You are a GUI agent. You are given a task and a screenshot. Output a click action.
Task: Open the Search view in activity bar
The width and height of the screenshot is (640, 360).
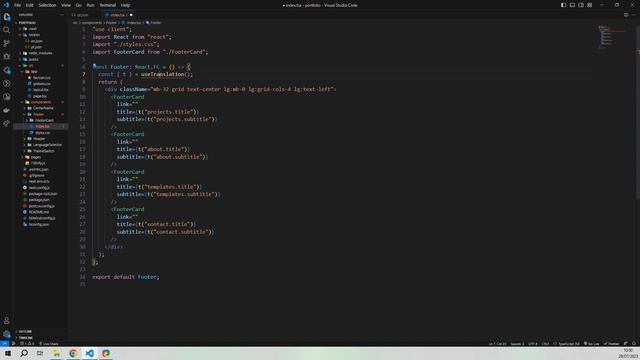[x=7, y=30]
